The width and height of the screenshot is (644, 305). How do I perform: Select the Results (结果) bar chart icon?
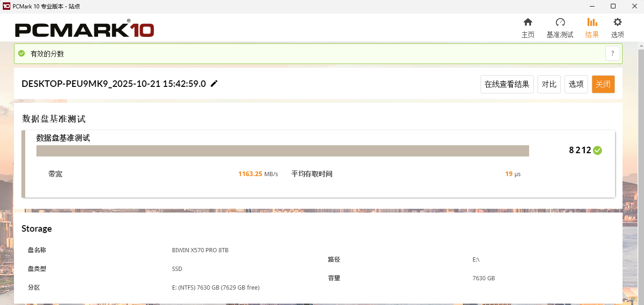(592, 22)
